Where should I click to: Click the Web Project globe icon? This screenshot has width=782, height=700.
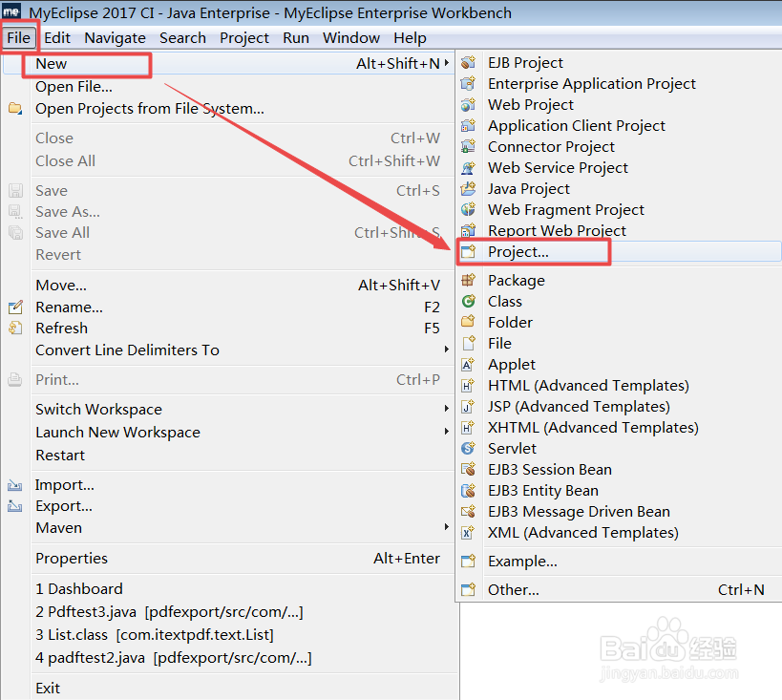468,105
